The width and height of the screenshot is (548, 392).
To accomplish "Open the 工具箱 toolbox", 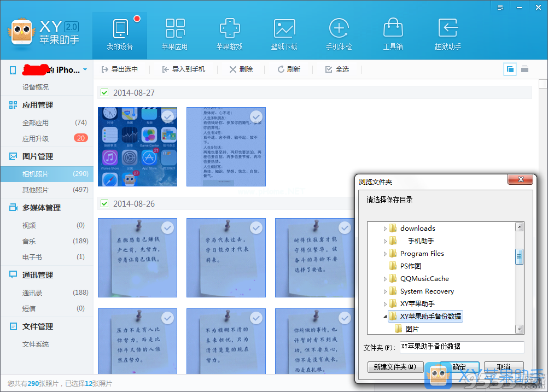I will 393,33.
